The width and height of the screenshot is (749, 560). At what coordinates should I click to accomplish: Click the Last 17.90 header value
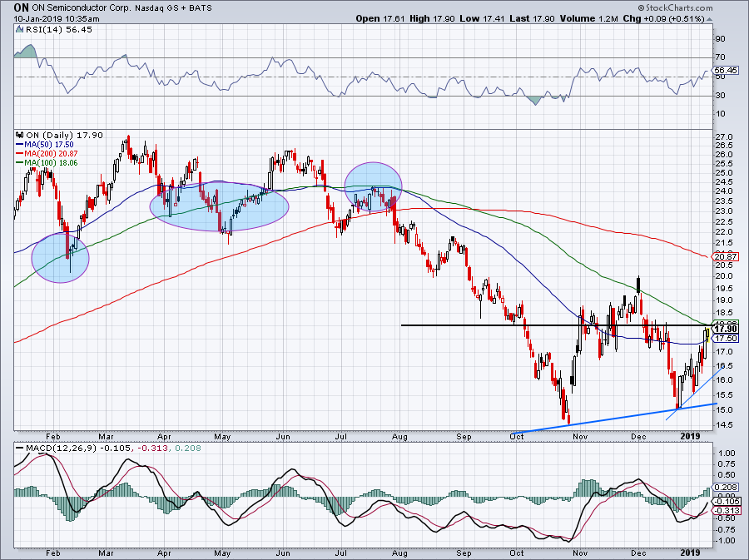[x=532, y=18]
